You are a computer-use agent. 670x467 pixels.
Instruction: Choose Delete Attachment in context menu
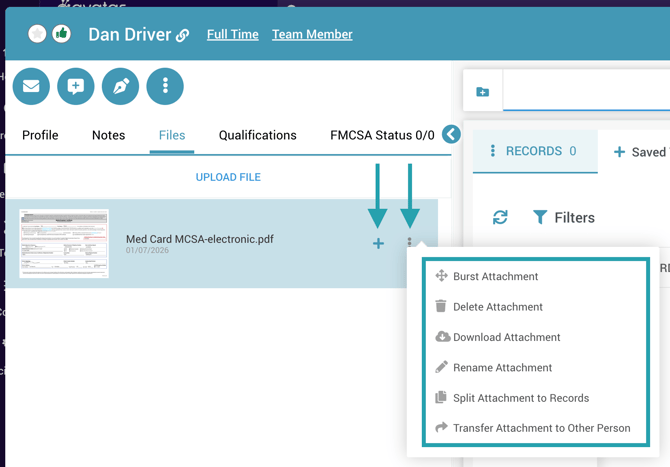(x=497, y=307)
